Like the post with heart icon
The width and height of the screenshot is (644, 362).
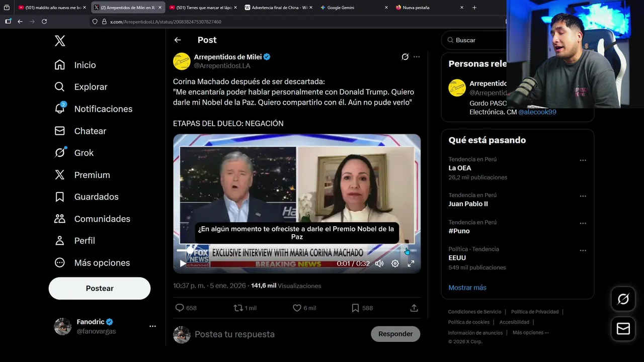[297, 308]
